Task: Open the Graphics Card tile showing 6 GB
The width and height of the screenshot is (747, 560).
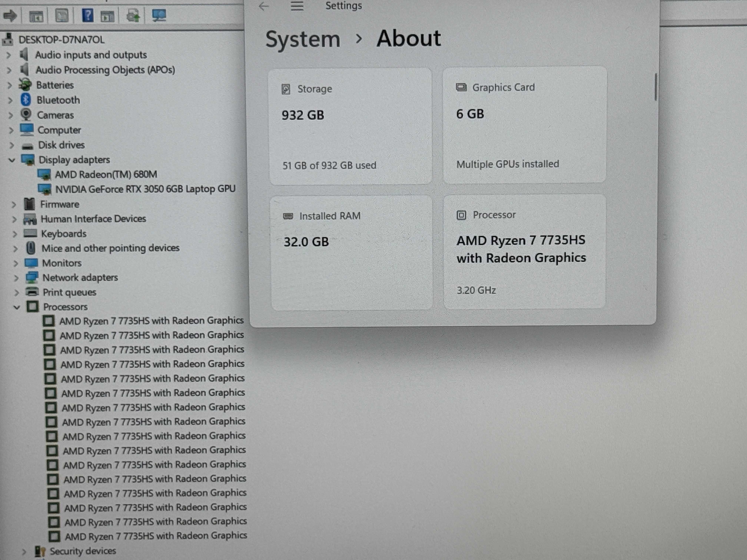Action: (525, 125)
